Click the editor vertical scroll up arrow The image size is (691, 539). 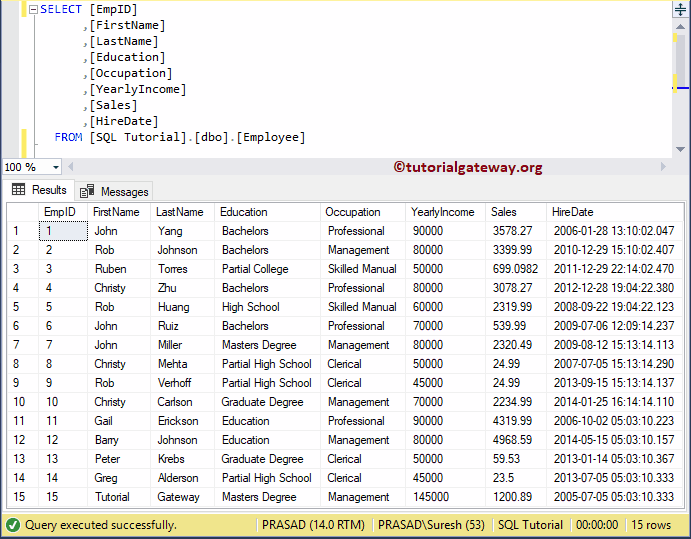click(680, 27)
